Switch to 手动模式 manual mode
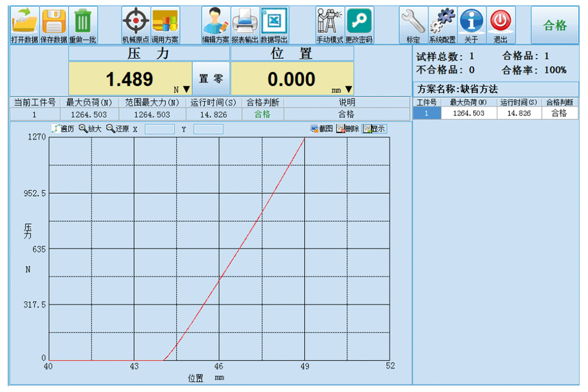The image size is (588, 392). tap(330, 25)
